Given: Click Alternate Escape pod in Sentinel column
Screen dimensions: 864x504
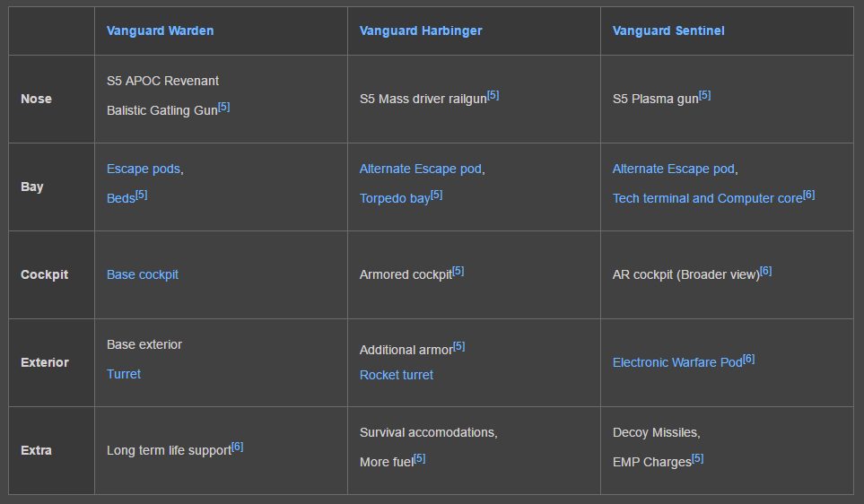Looking at the screenshot, I should (x=674, y=169).
